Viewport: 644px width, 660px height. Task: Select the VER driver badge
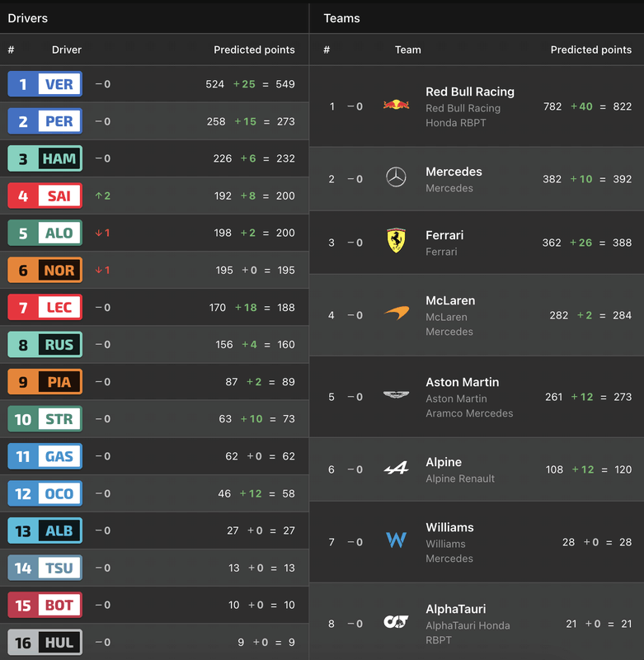45,84
